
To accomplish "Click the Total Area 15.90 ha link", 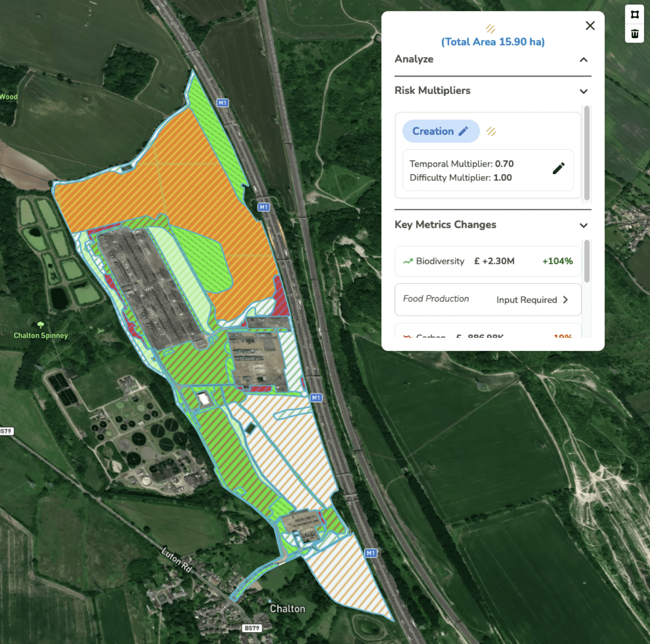I will tap(493, 42).
